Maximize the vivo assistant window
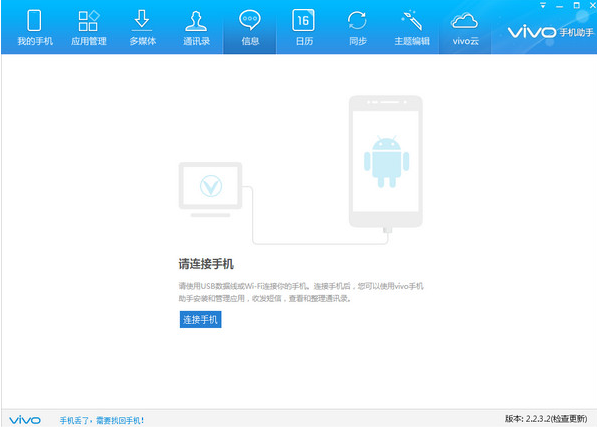 tap(576, 5)
